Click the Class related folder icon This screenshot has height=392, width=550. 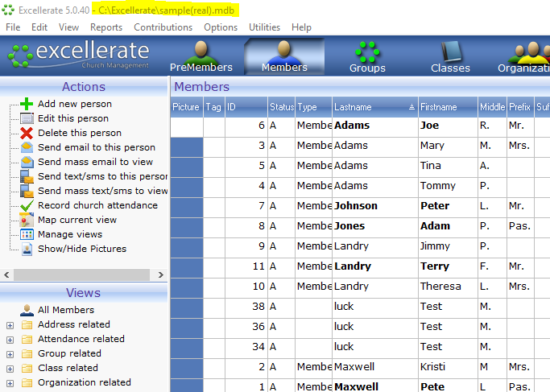(x=27, y=368)
